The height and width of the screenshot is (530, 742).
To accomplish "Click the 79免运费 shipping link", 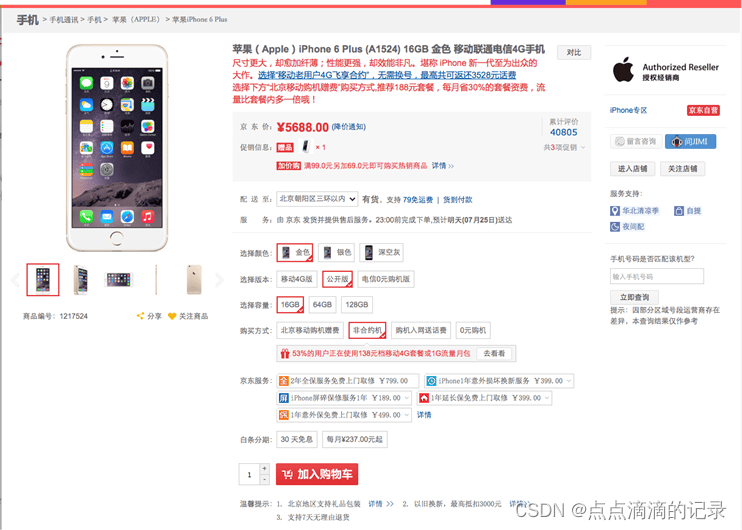I will (x=418, y=200).
